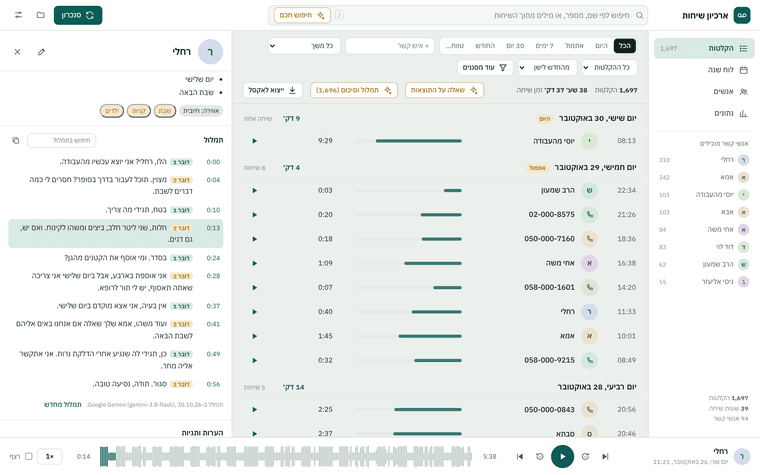Click the סנכרון sync button
The width and height of the screenshot is (760, 475).
coord(78,15)
